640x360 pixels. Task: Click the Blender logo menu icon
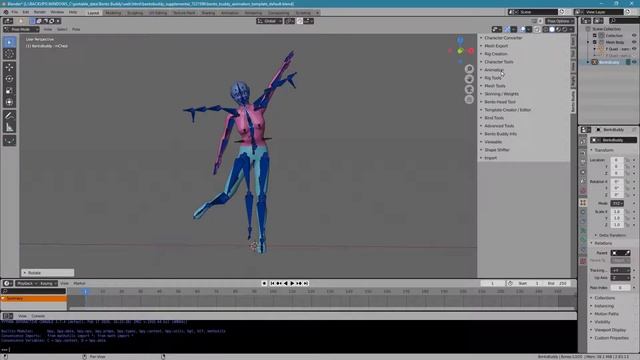(6, 12)
